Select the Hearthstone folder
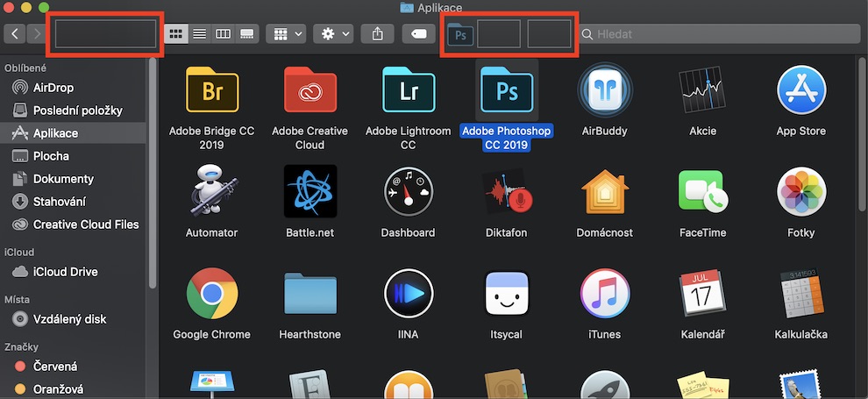 pos(310,293)
